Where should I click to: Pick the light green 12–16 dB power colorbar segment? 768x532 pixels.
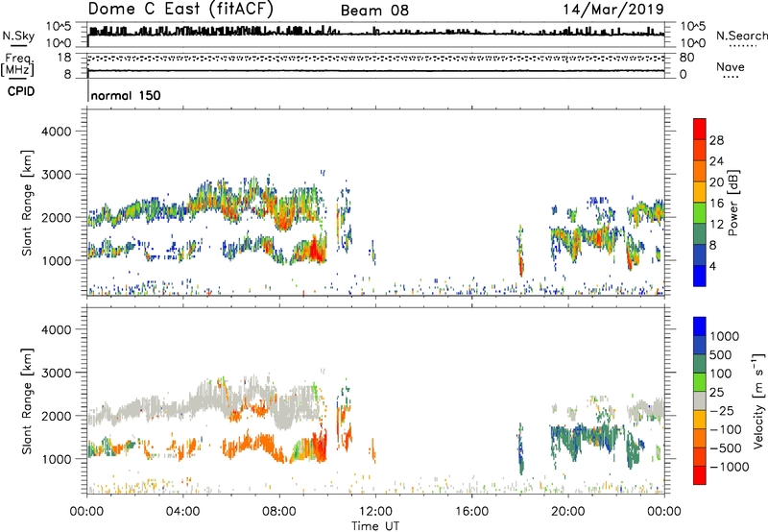pos(700,213)
